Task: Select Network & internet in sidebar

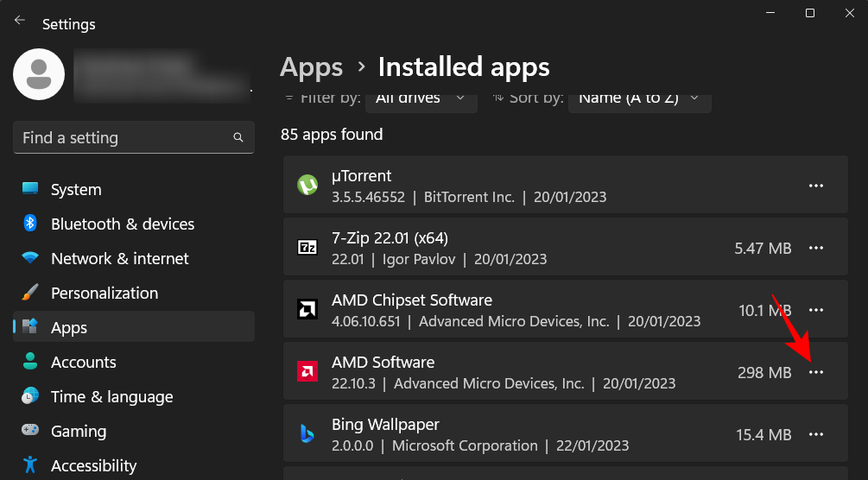Action: (x=119, y=259)
